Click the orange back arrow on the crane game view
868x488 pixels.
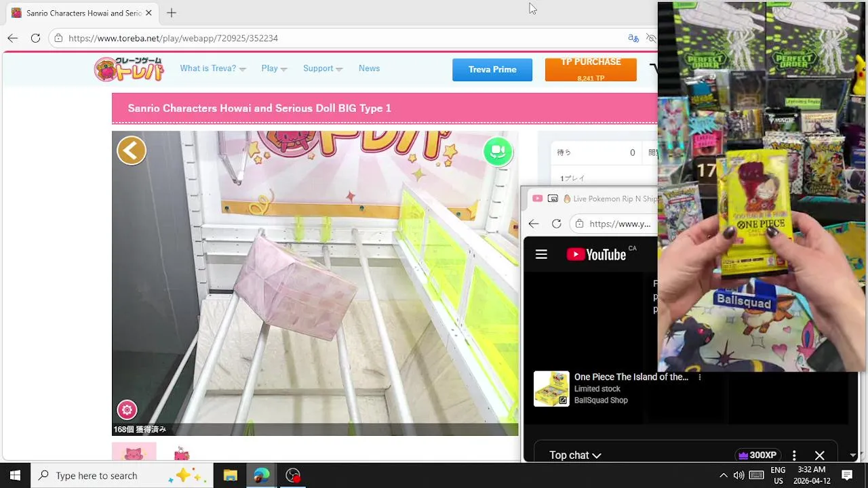point(132,150)
